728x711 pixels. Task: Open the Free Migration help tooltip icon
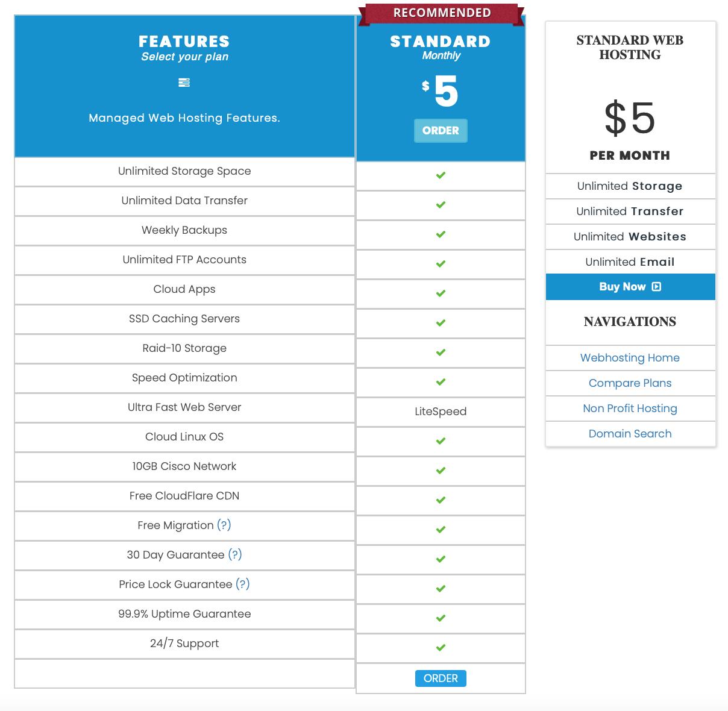pos(224,525)
